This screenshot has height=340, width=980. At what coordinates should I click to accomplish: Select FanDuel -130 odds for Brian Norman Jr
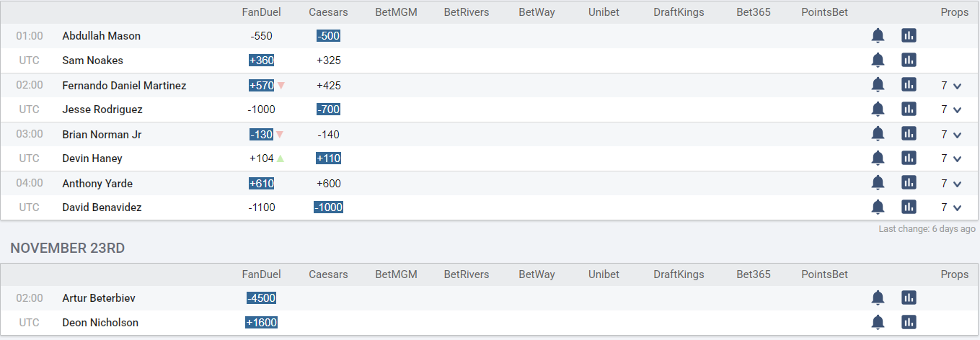261,135
